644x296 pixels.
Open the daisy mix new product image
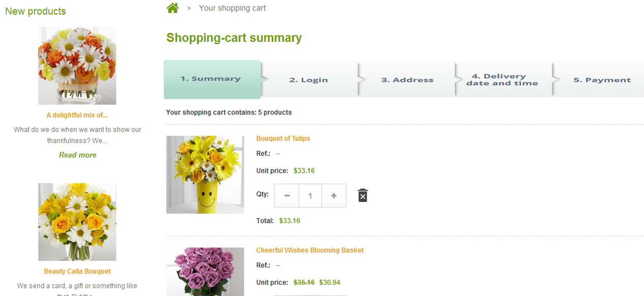77,66
